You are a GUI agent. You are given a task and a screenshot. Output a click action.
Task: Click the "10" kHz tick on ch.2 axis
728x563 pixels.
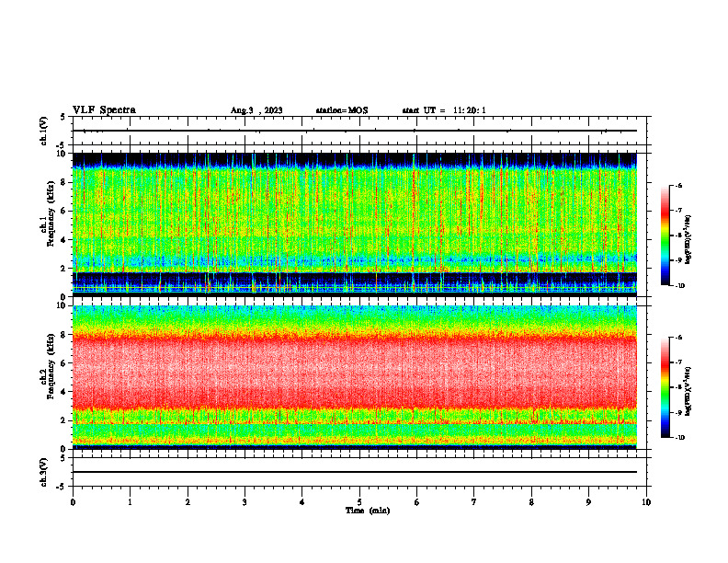(x=62, y=306)
